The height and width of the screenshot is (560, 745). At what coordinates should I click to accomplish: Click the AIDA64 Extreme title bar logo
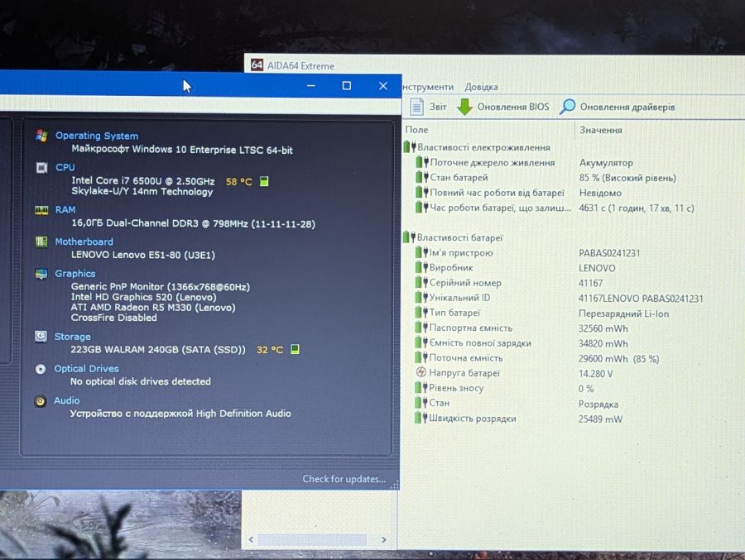(257, 65)
